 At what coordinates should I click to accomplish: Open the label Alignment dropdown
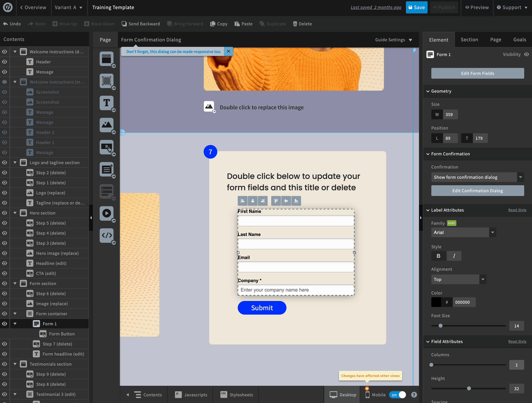[459, 279]
